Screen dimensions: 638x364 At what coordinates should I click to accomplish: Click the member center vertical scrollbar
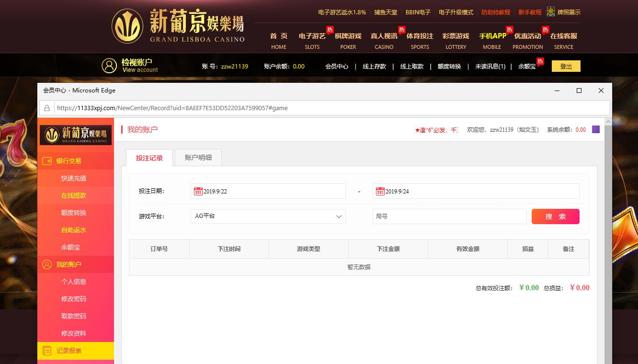click(608, 240)
